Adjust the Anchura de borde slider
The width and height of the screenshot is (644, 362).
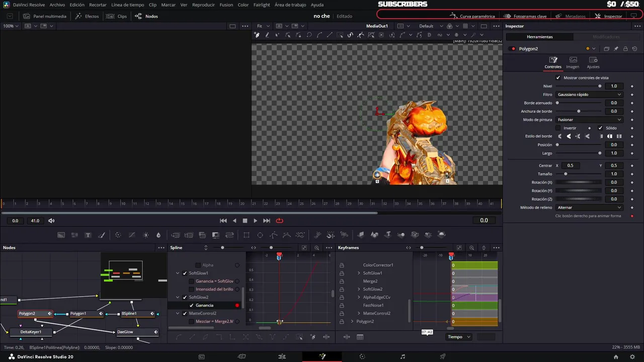[578, 111]
